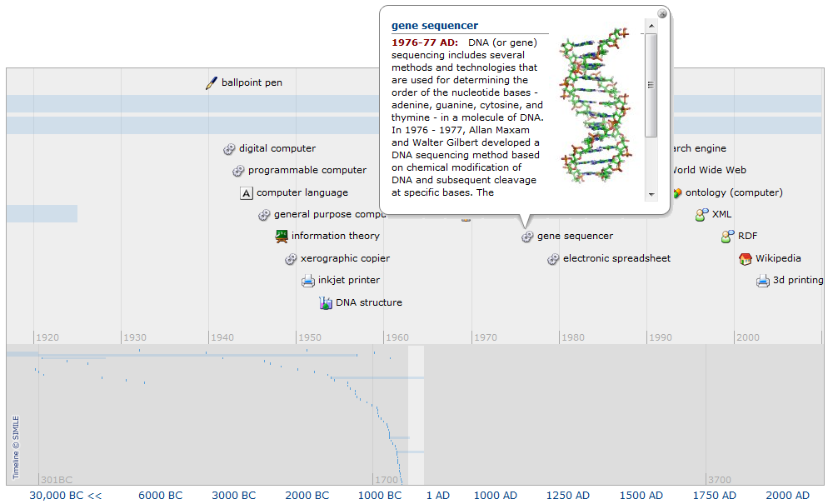Click the inkjet printer icon
Viewport: 828px width, 504px height.
[x=308, y=281]
